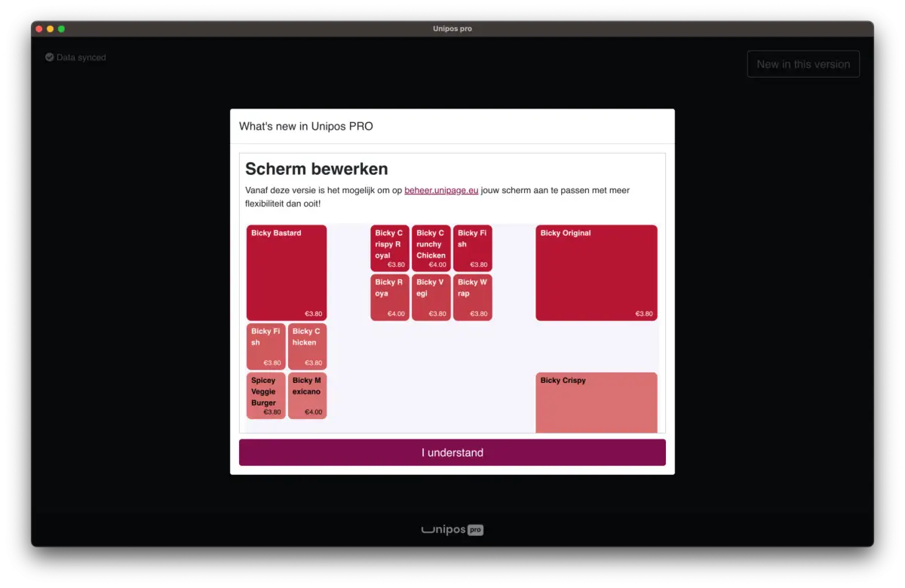
Task: Select the Bicky Bastard tile
Action: pyautogui.click(x=287, y=273)
